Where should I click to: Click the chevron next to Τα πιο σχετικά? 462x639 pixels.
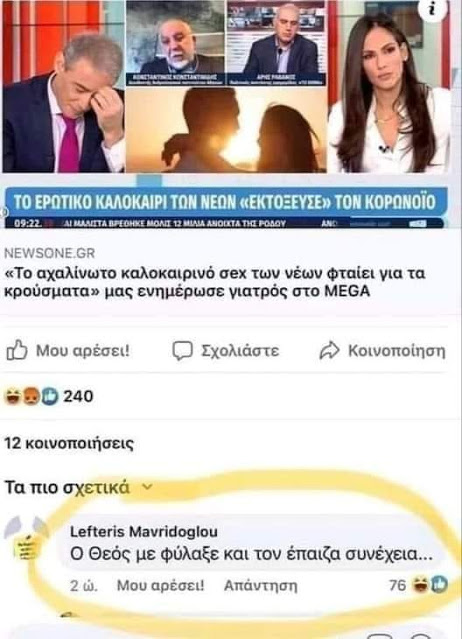[x=148, y=487]
